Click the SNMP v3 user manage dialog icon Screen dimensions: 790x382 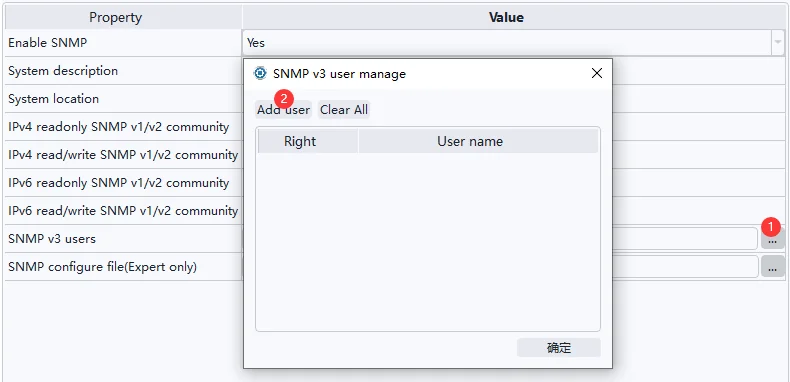click(260, 74)
